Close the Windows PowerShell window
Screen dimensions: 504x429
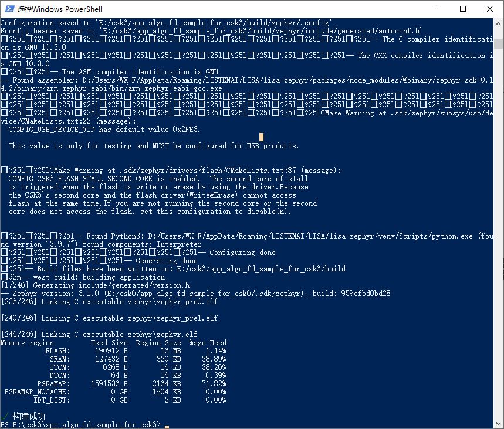click(489, 9)
